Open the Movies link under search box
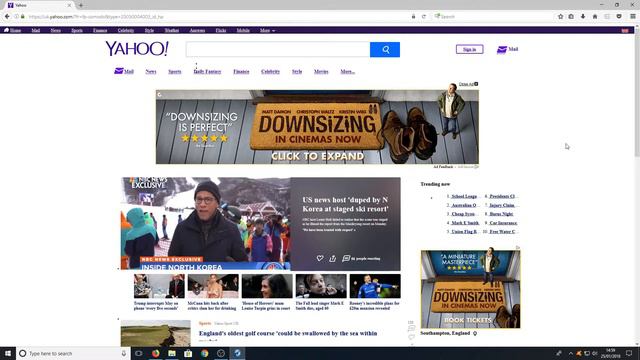Image resolution: width=640 pixels, height=360 pixels. (321, 71)
